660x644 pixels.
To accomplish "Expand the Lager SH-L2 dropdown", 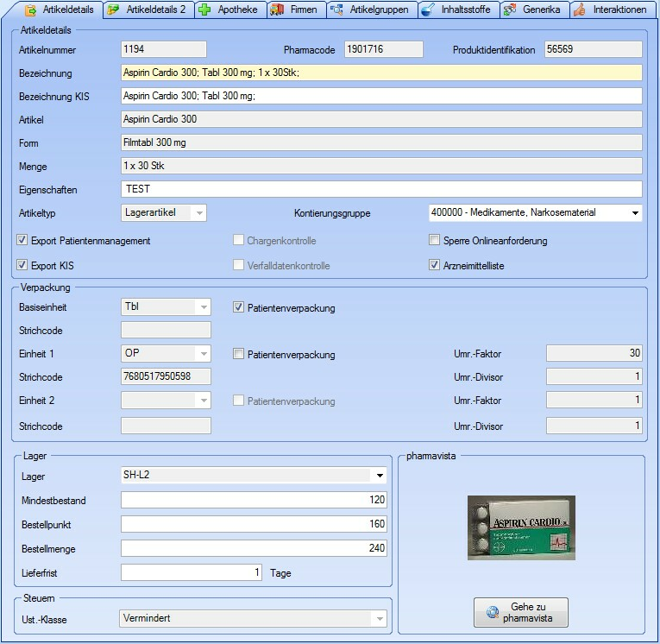I will pos(378,476).
